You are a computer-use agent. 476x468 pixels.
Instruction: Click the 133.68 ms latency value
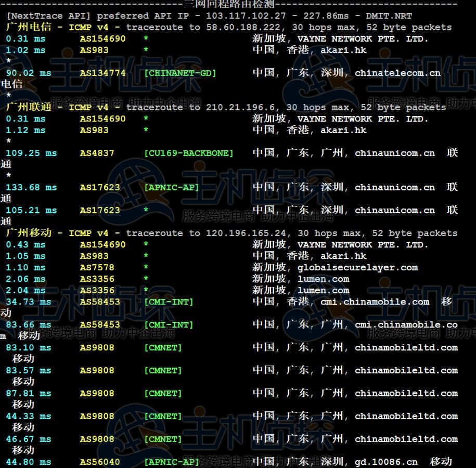pyautogui.click(x=31, y=187)
